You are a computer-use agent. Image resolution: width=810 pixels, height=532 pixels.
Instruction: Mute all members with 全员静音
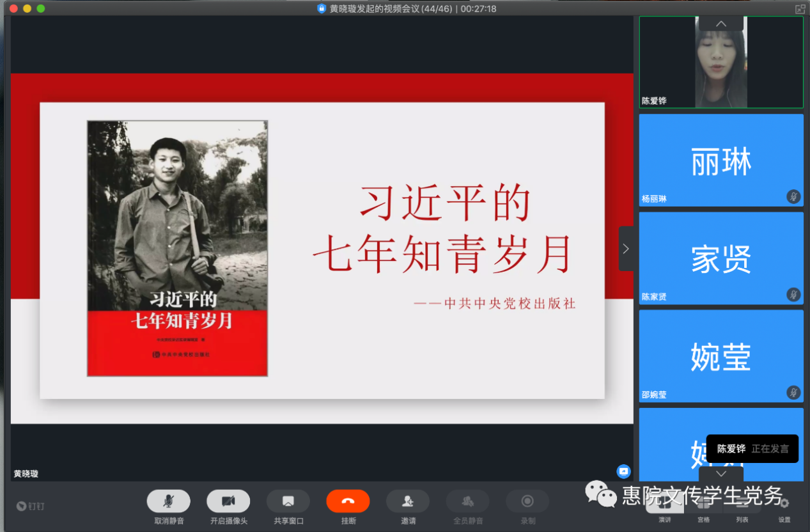pyautogui.click(x=468, y=501)
